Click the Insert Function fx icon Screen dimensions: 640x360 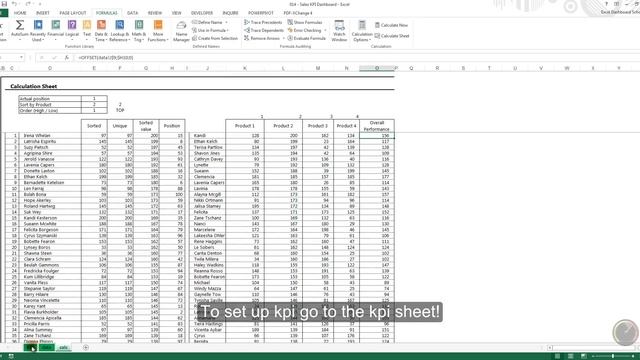[67, 58]
